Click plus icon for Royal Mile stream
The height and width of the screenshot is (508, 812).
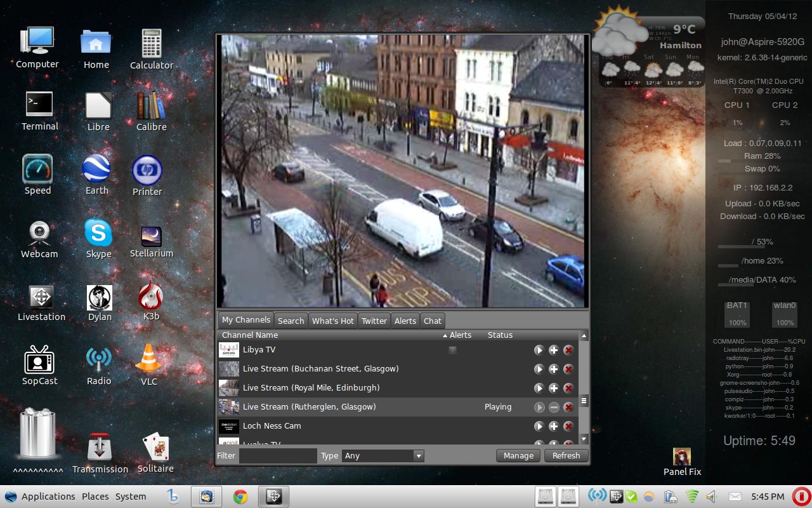(554, 388)
